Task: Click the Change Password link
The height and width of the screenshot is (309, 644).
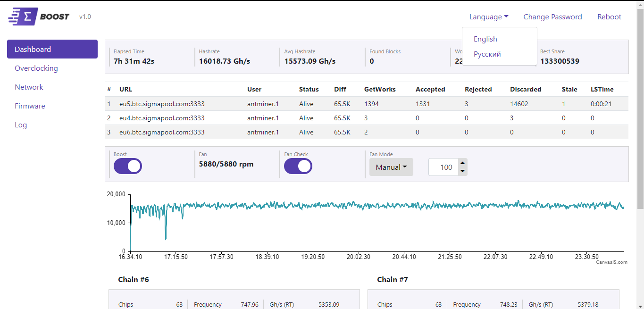Action: (552, 17)
